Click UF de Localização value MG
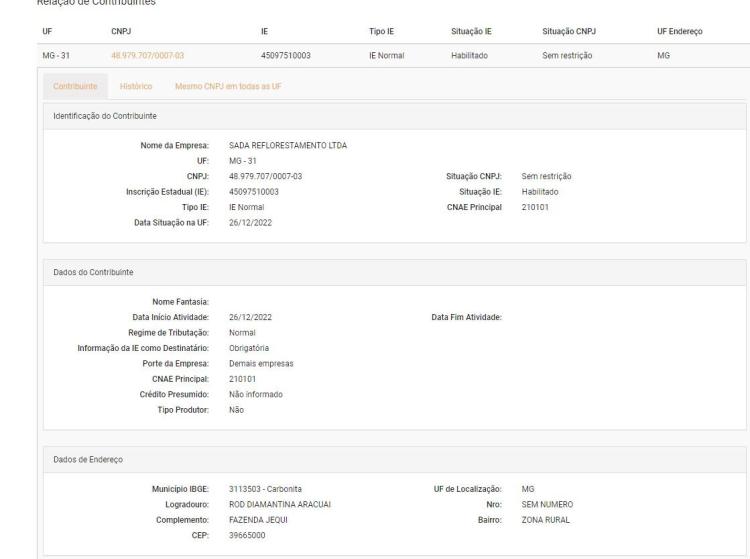750x559 pixels. point(528,489)
